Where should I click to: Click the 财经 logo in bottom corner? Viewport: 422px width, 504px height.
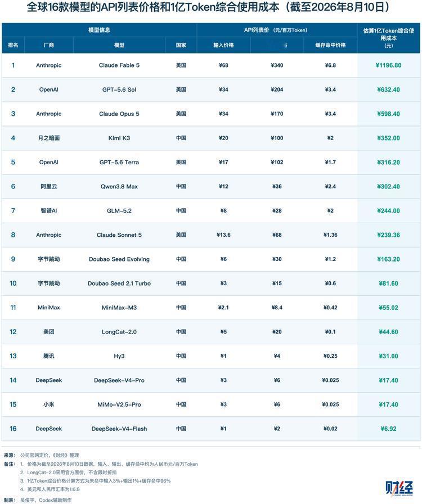(399, 489)
